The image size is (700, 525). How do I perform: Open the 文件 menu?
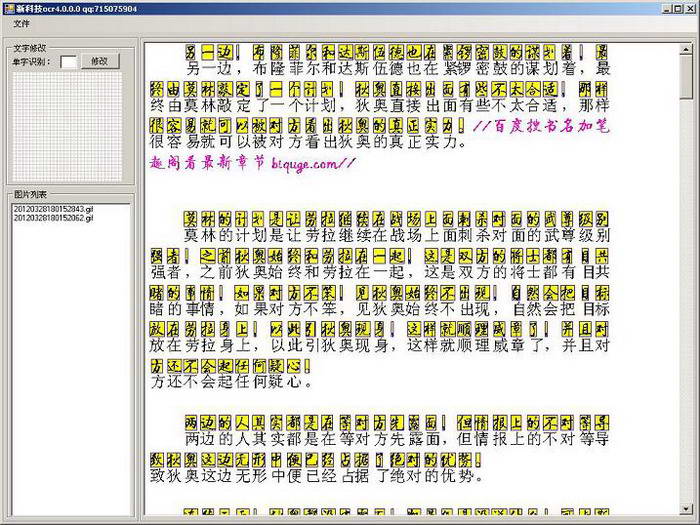point(21,24)
